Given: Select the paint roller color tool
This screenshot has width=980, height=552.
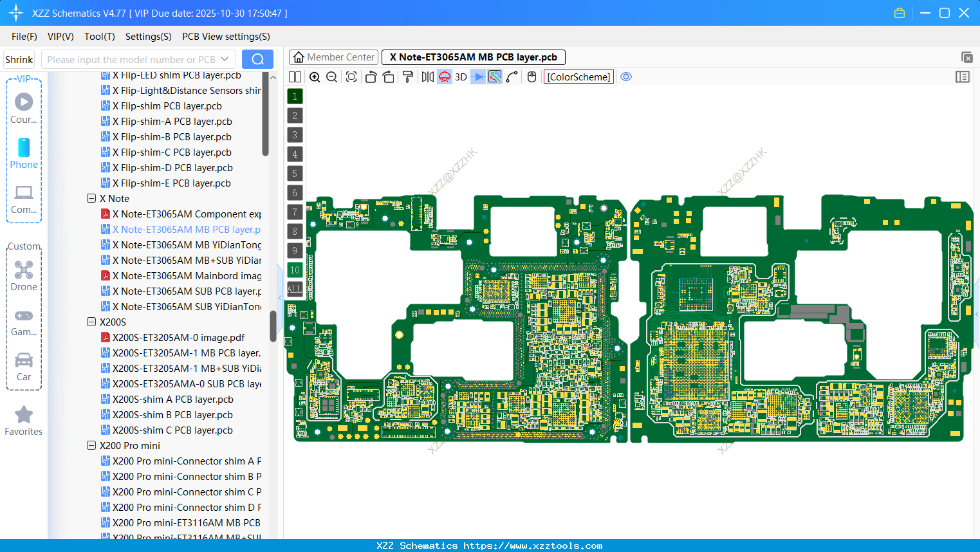Looking at the screenshot, I should click(407, 77).
